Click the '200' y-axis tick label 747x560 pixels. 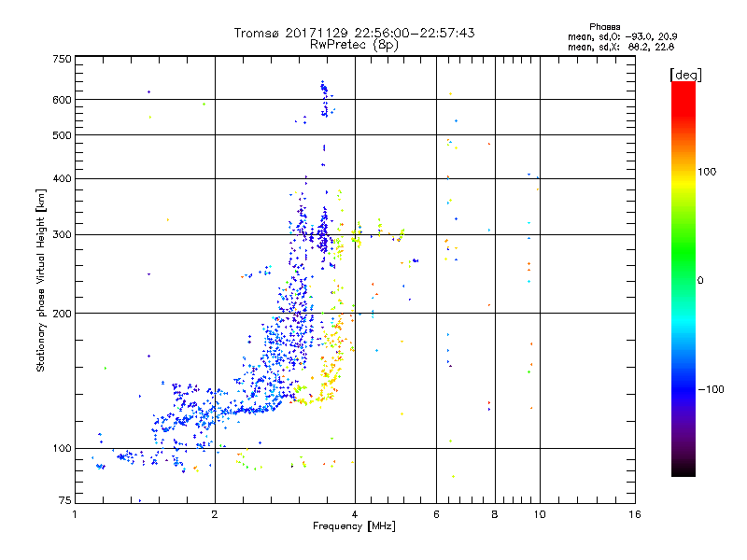[x=62, y=314]
